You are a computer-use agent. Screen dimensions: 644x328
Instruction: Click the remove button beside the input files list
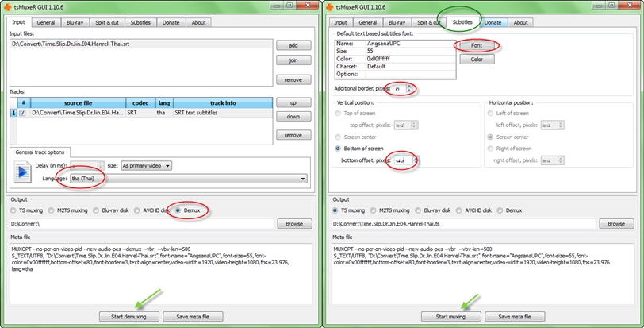tap(293, 79)
